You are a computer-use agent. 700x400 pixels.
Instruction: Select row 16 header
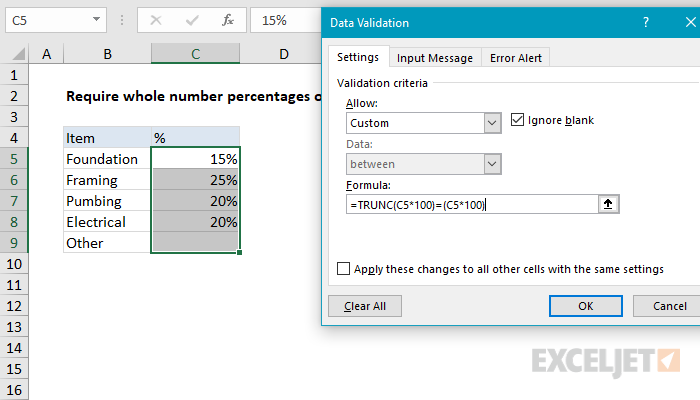pyautogui.click(x=14, y=390)
